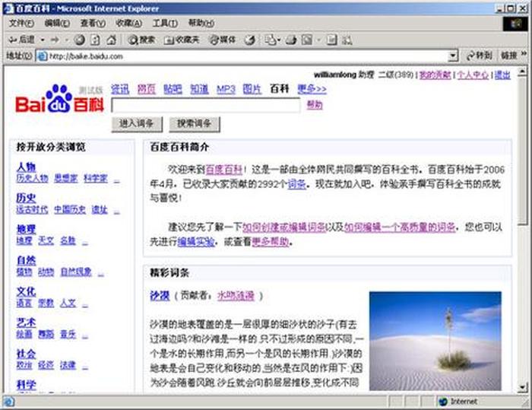Open the Back button history dropdown arrow
Screen dimensions: 532x410
pos(43,40)
